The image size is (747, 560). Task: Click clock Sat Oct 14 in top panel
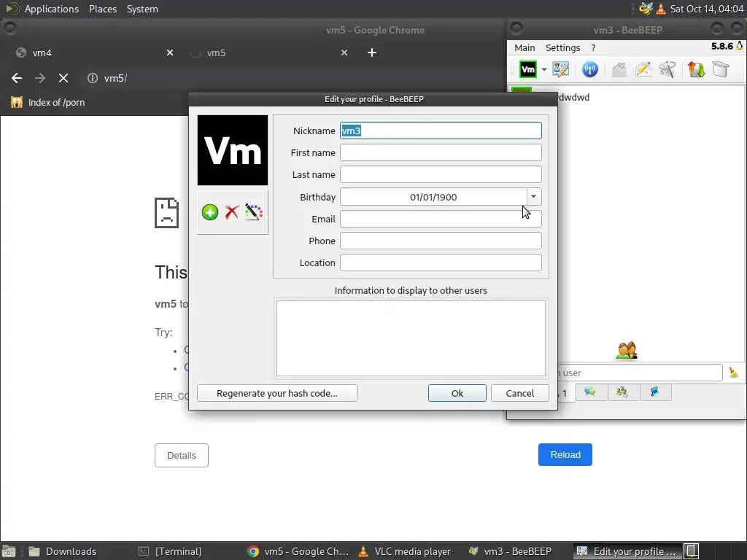click(706, 9)
